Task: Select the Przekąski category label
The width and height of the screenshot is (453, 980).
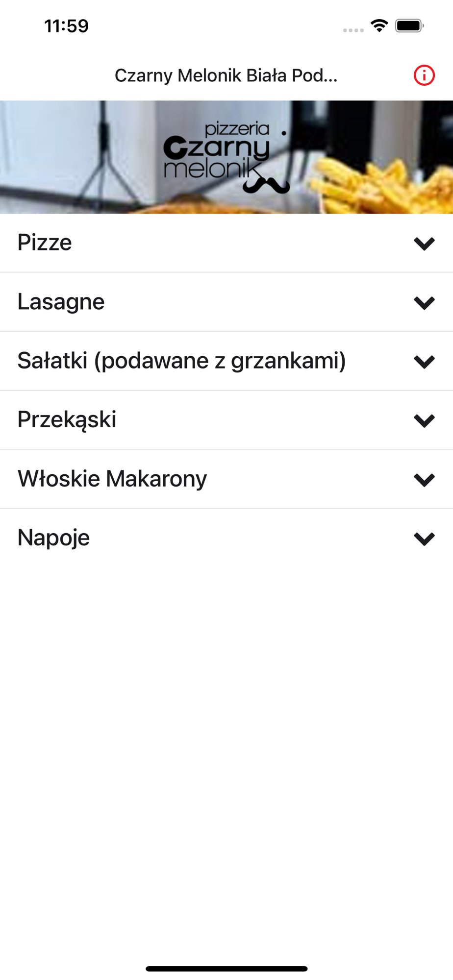Action: pyautogui.click(x=67, y=420)
